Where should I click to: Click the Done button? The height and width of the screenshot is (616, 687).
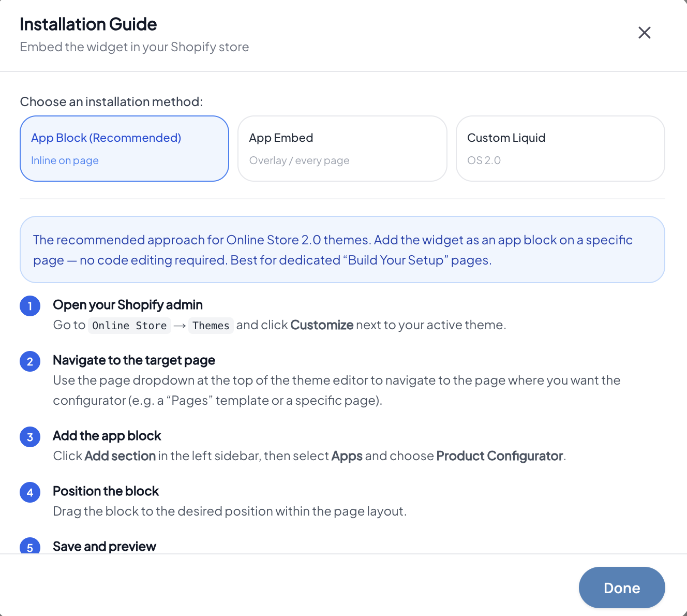[622, 588]
